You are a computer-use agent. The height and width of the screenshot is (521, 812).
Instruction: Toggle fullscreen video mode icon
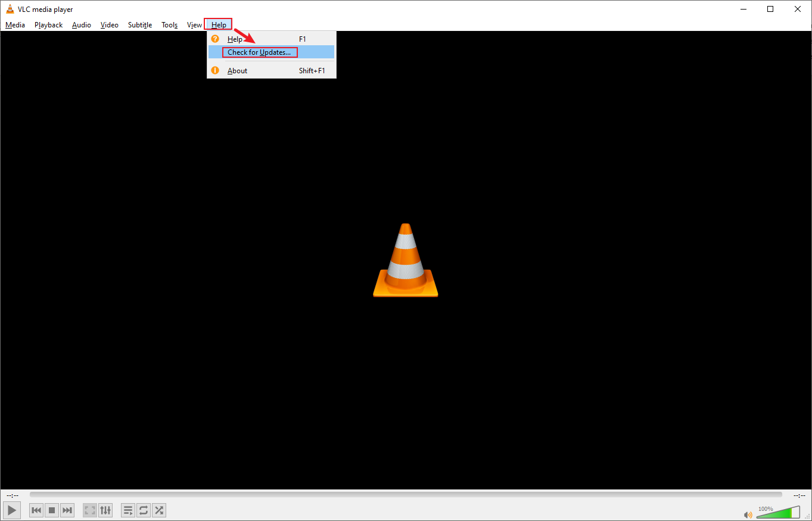pos(89,510)
